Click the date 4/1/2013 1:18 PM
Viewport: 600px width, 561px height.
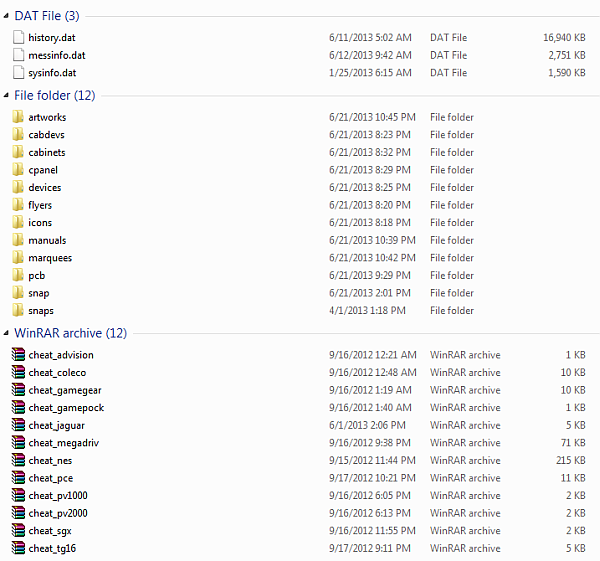coord(367,310)
